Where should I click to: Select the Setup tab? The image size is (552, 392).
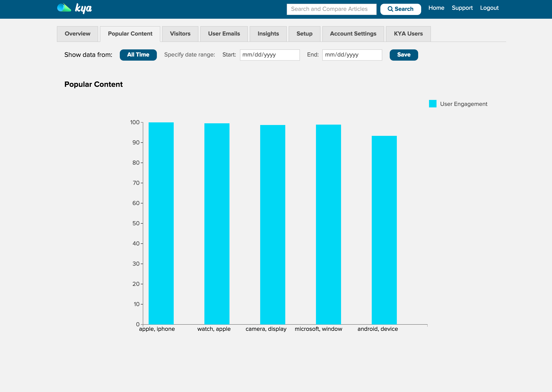pyautogui.click(x=304, y=34)
